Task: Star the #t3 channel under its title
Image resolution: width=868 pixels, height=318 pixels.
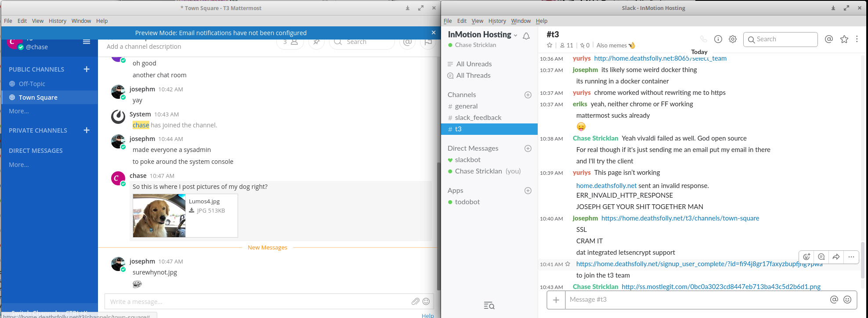Action: point(550,45)
